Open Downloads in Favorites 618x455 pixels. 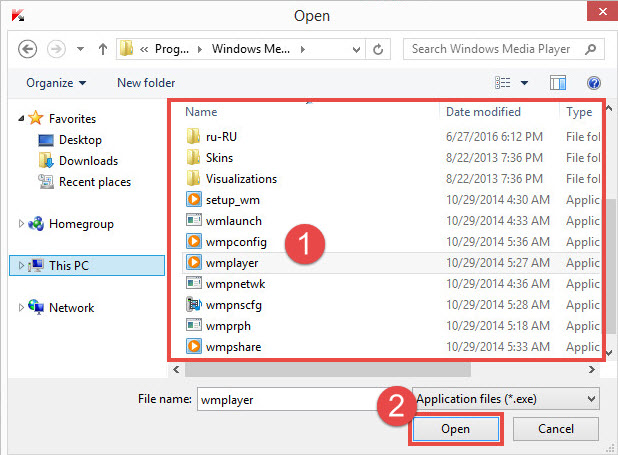click(88, 161)
